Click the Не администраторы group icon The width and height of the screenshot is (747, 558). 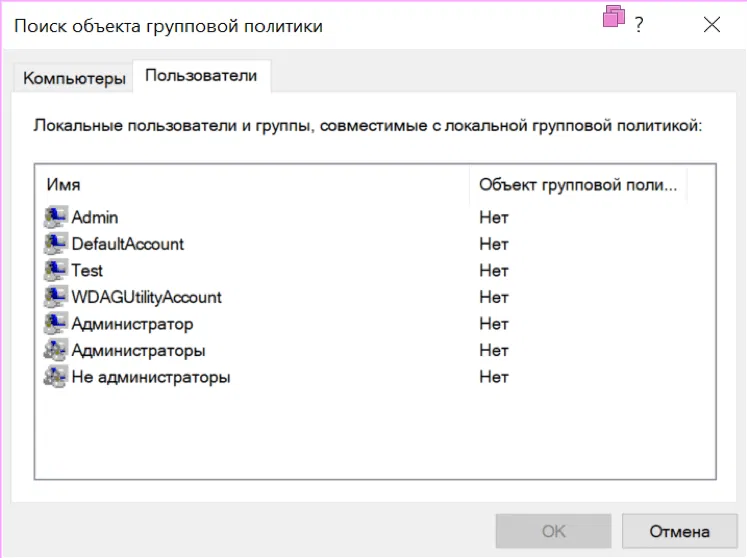pyautogui.click(x=55, y=378)
